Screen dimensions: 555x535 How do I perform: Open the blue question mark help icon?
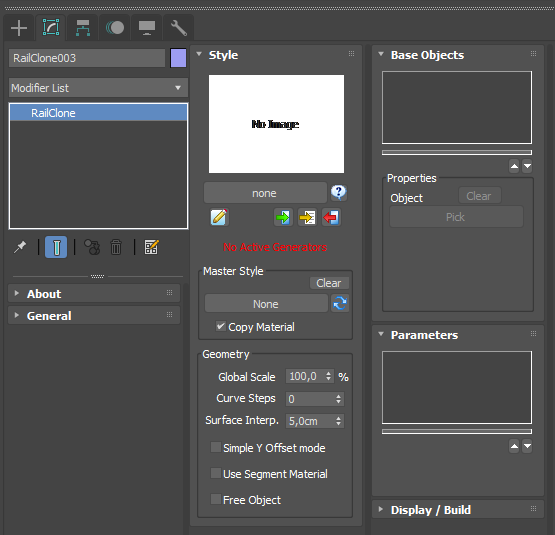[339, 192]
